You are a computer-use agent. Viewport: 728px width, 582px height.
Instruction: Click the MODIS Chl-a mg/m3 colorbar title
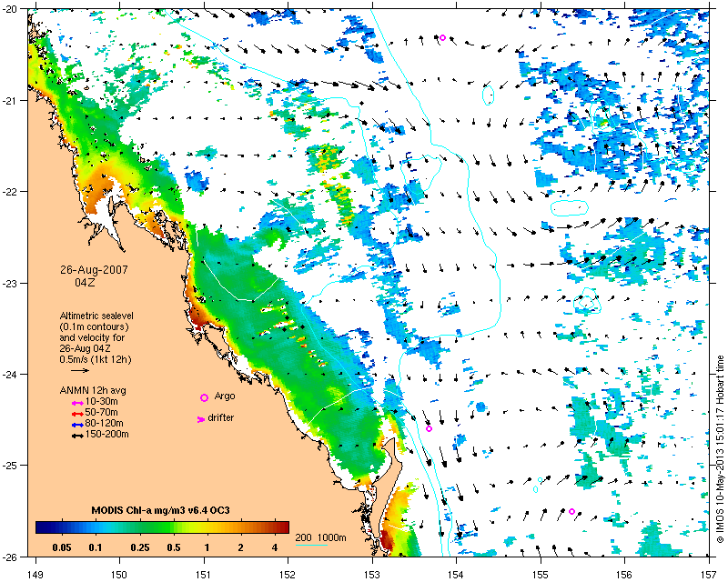[x=161, y=510]
